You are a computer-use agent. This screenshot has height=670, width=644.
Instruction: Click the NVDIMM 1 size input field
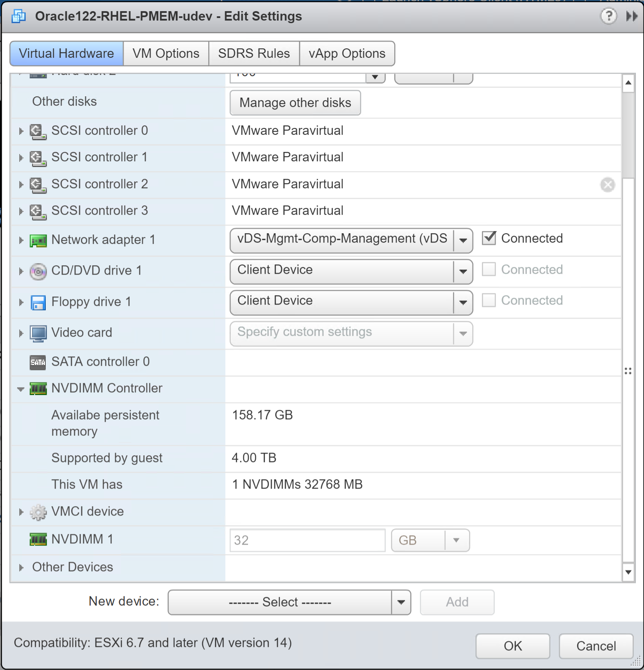point(307,540)
